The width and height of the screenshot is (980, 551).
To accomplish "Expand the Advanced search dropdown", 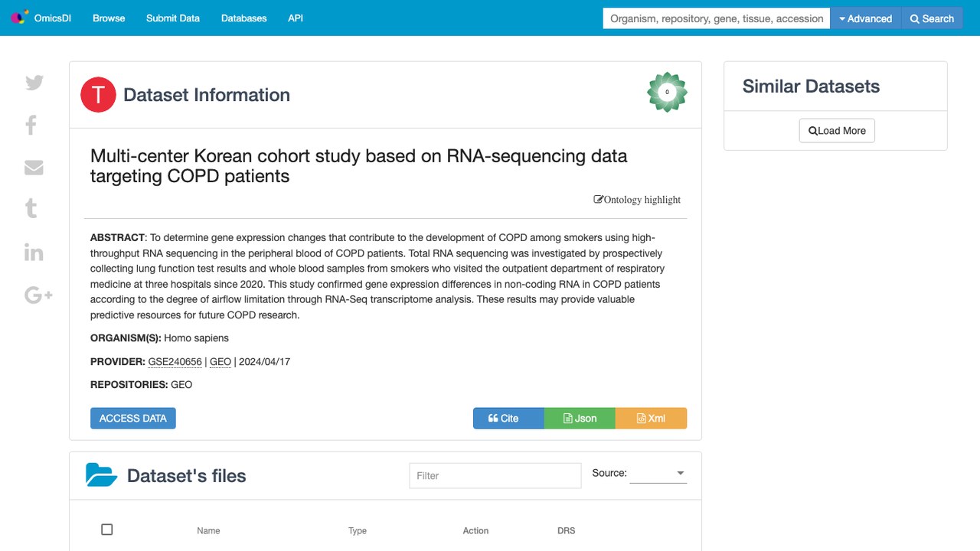I will (x=866, y=18).
